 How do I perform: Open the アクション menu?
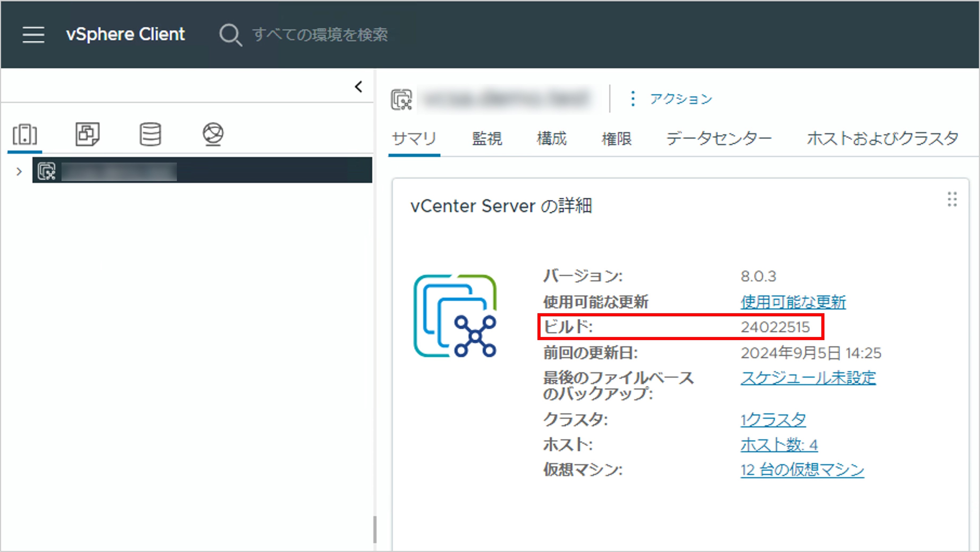[681, 99]
